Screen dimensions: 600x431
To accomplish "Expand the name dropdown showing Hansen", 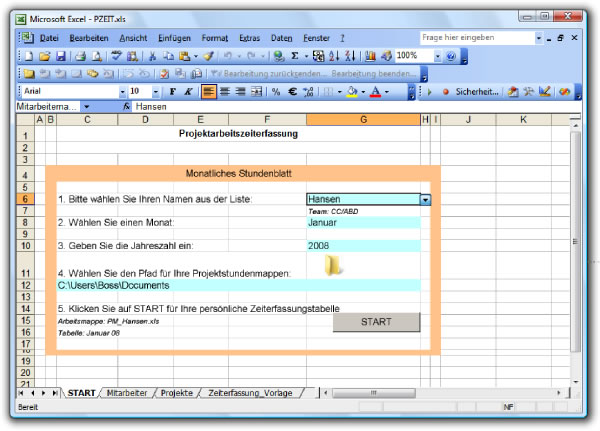I will pos(426,200).
